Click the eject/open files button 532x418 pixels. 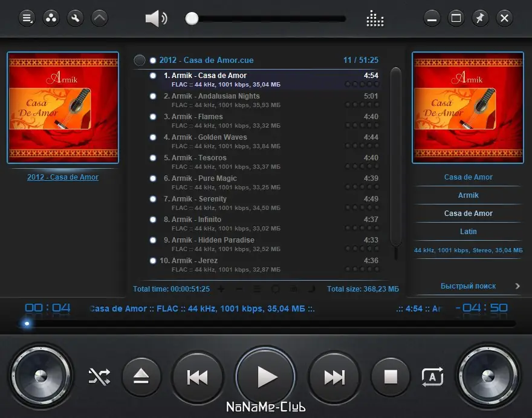click(141, 377)
